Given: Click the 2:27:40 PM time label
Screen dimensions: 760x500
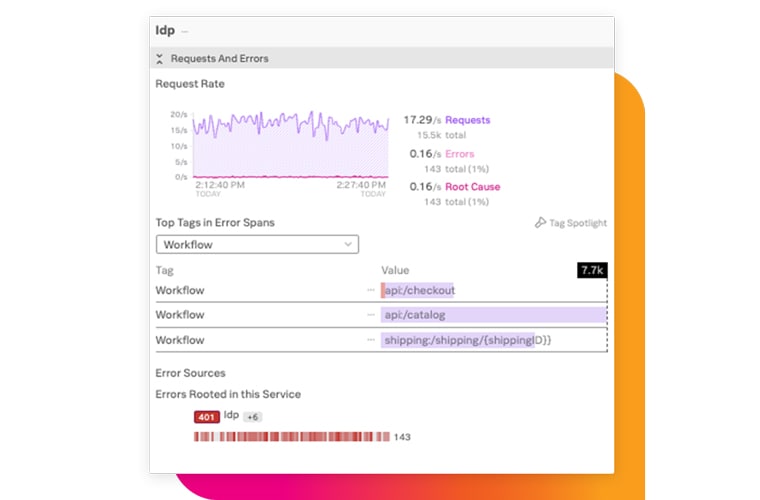Looking at the screenshot, I should (361, 185).
